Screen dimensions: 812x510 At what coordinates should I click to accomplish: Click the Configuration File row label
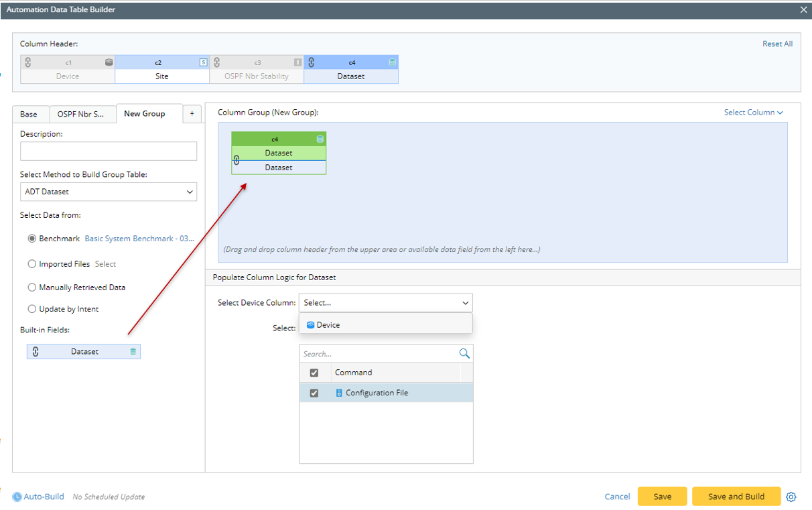click(377, 393)
